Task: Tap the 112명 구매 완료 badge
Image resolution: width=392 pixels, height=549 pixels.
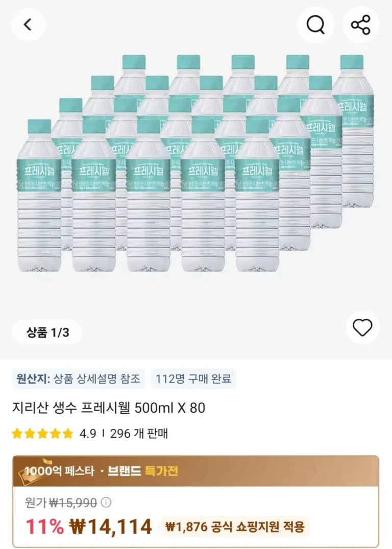Action: 193,379
